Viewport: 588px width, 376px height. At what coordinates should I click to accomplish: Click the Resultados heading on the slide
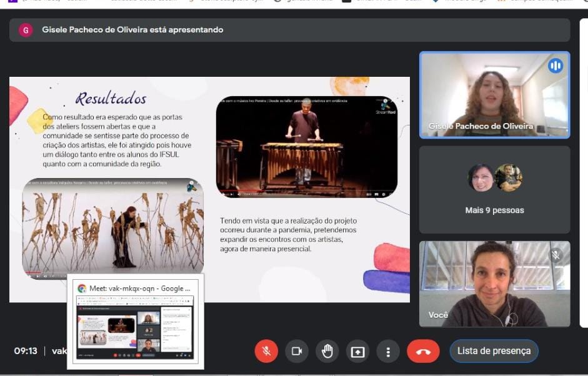111,99
